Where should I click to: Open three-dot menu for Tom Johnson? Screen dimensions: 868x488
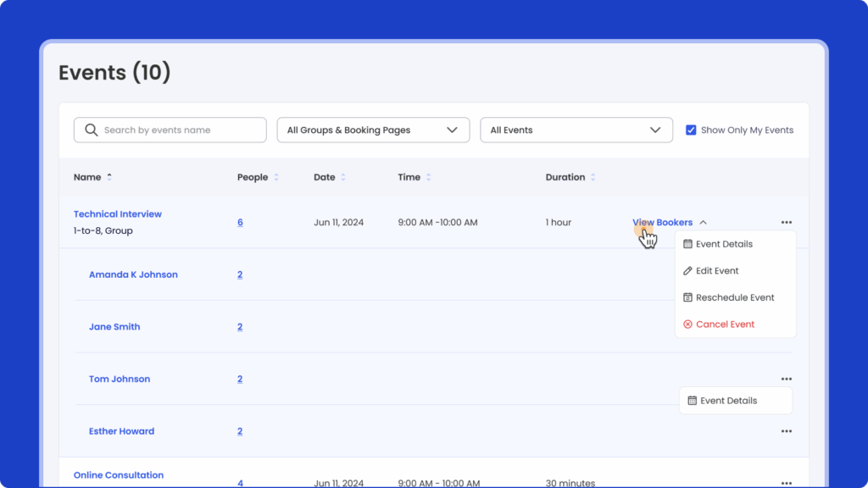click(787, 379)
